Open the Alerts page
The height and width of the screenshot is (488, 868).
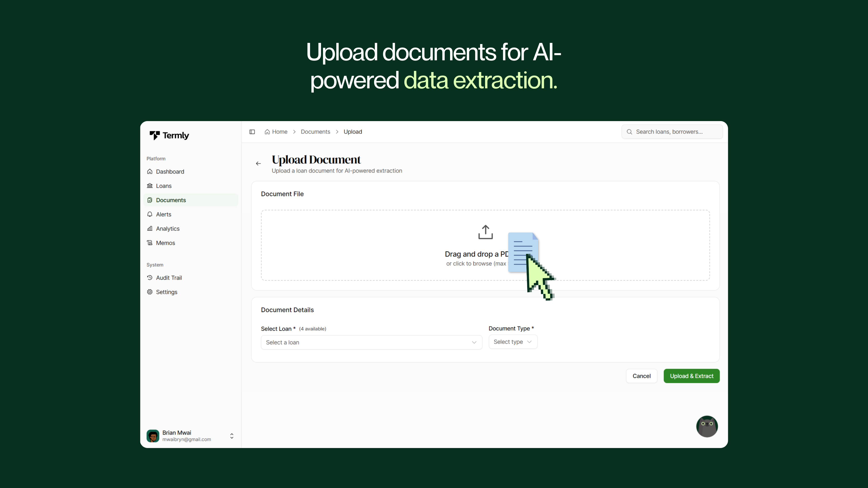click(x=163, y=214)
